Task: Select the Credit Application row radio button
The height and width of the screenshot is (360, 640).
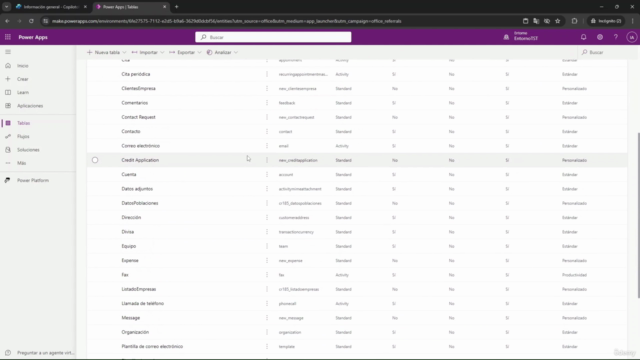Action: coord(95,160)
